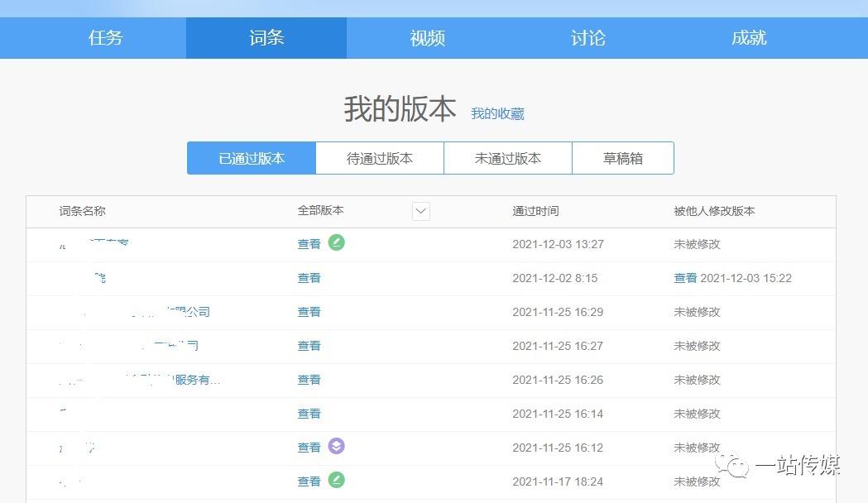Switch to the 待通过版本 tab
The width and height of the screenshot is (868, 503).
[379, 158]
